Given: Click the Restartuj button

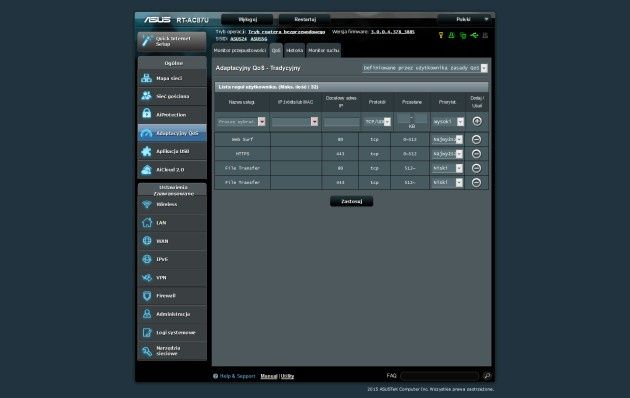Looking at the screenshot, I should [305, 19].
